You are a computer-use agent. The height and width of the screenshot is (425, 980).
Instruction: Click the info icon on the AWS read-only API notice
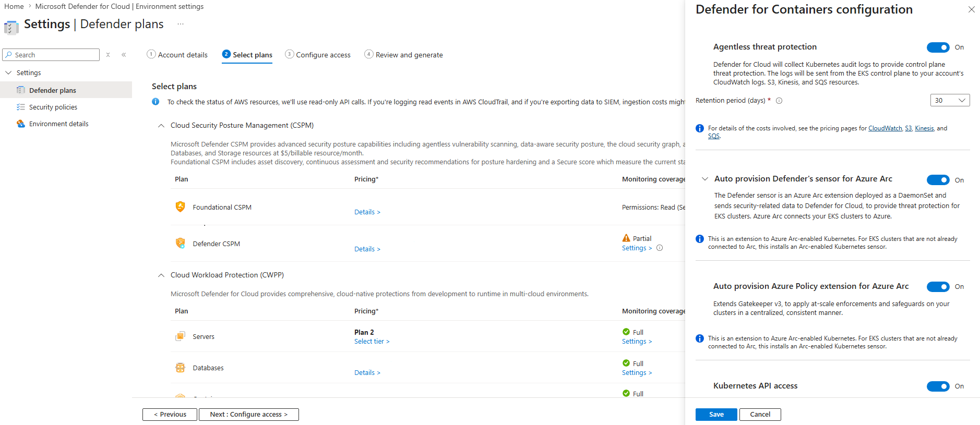point(156,102)
